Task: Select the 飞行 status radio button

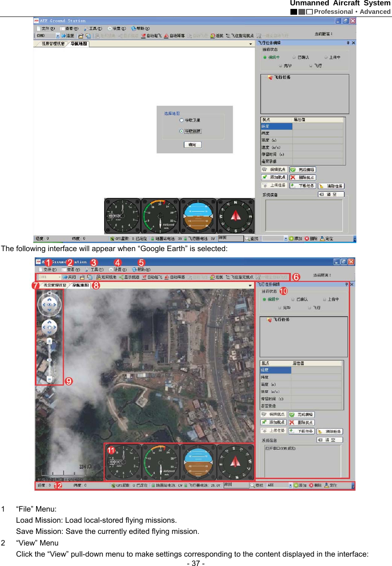Action: point(309,308)
